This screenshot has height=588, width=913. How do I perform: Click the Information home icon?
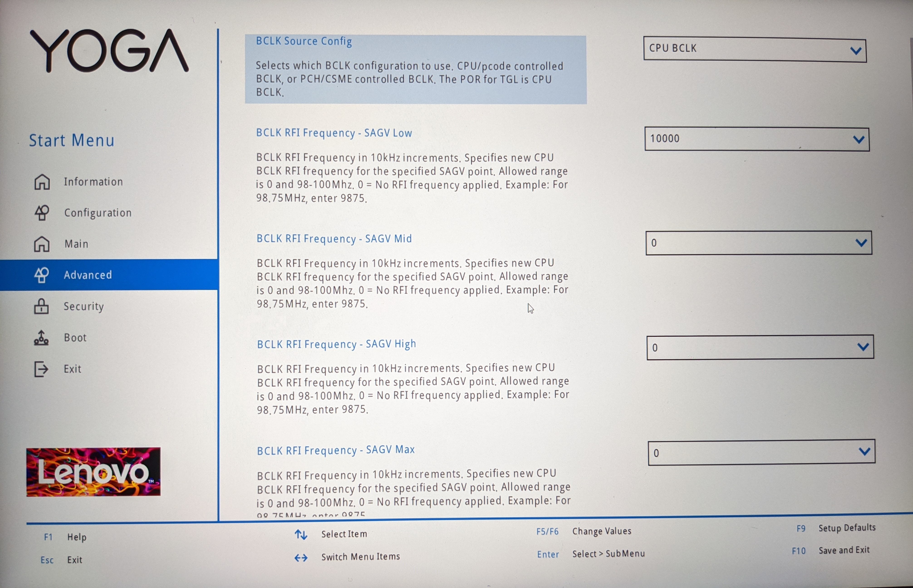tap(42, 182)
